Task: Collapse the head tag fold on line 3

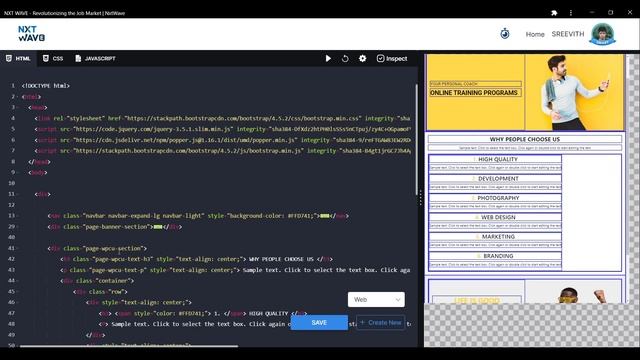Action: (18, 107)
